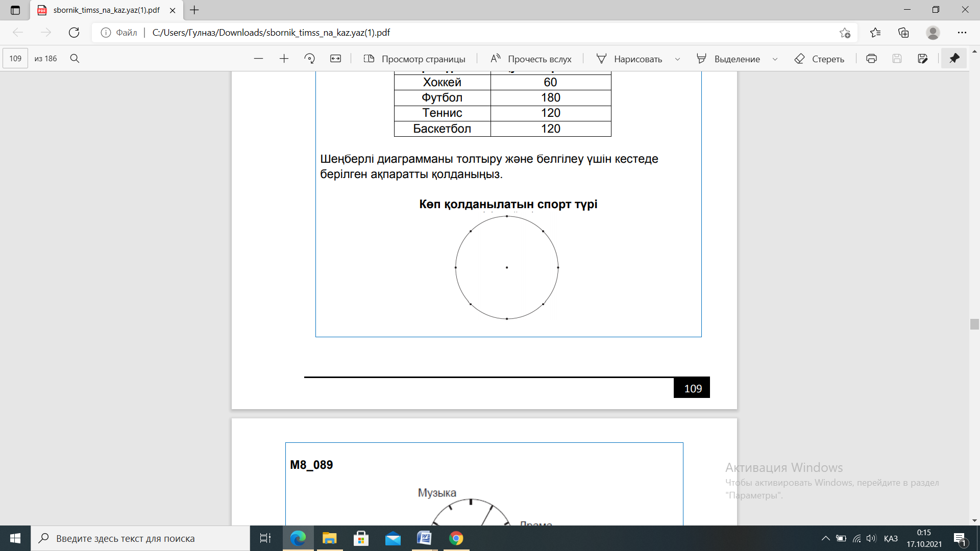Open browser Collections icon

pyautogui.click(x=903, y=33)
